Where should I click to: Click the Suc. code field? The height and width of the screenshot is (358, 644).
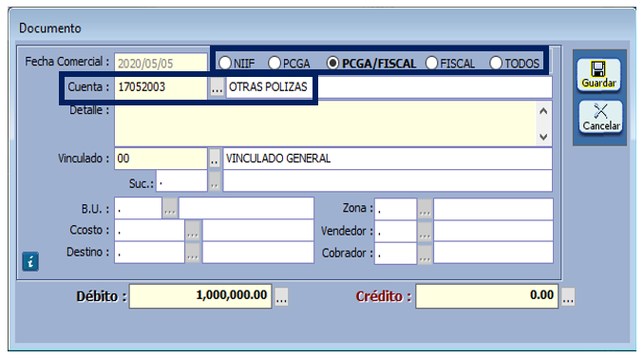[181, 181]
